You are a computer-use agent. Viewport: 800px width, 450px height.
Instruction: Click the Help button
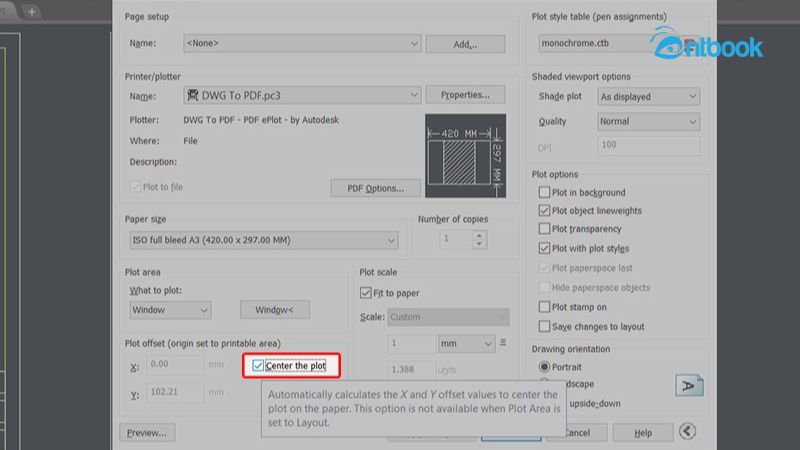[643, 433]
